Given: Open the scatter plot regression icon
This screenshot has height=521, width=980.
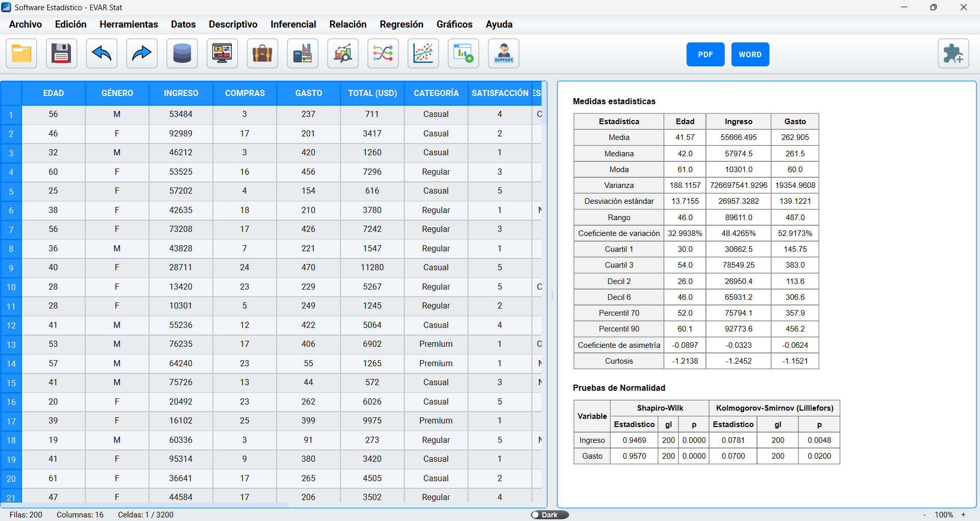Looking at the screenshot, I should pyautogui.click(x=423, y=54).
